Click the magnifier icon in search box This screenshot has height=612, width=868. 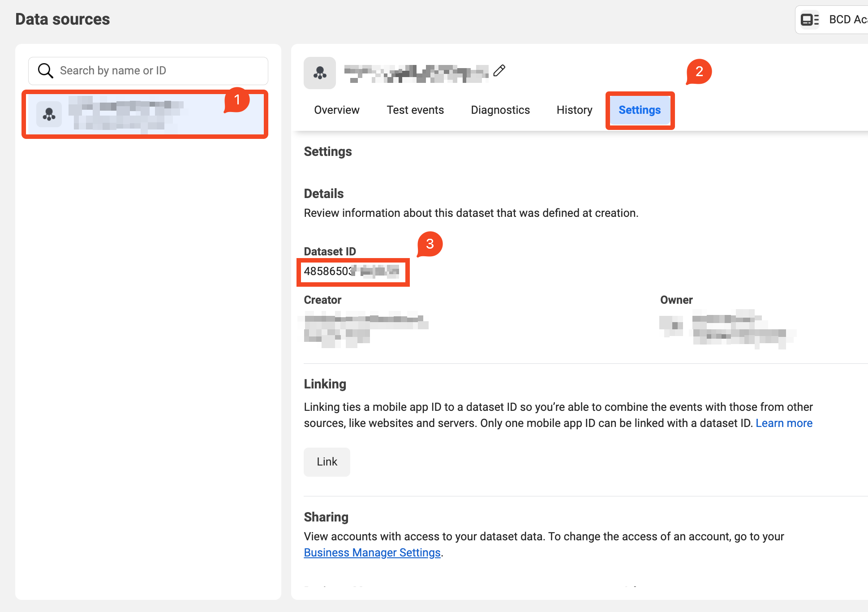click(45, 71)
